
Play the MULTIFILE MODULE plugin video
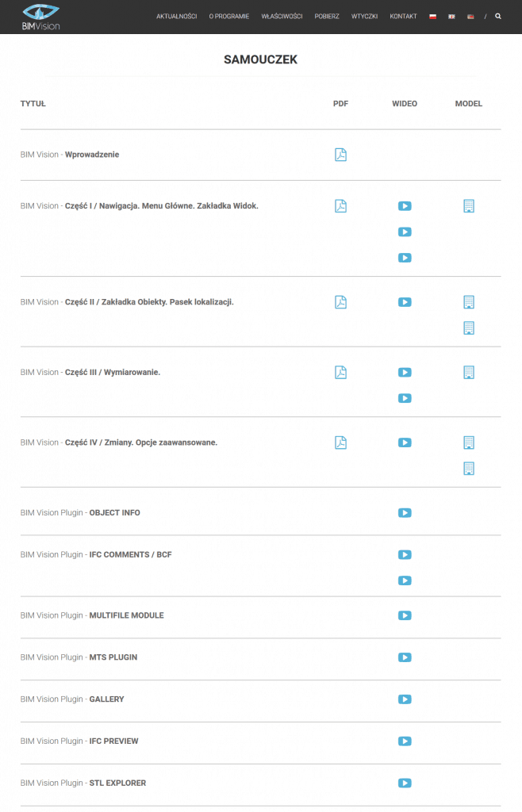click(x=405, y=615)
